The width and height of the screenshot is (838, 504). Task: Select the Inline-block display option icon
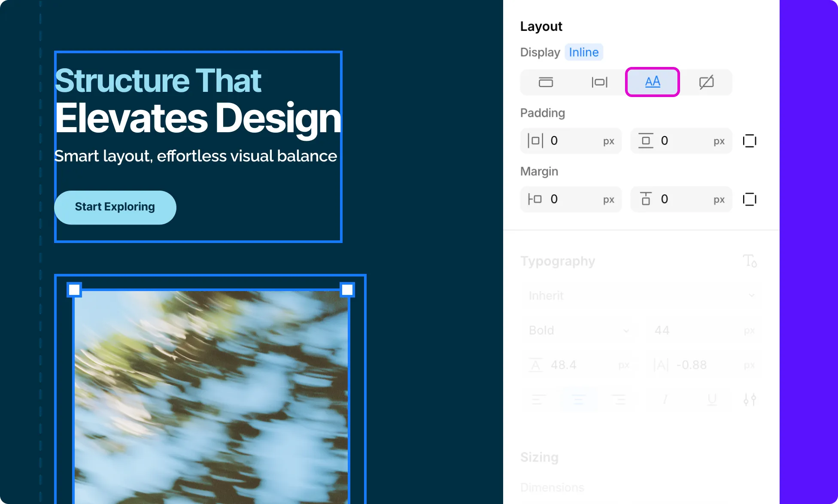(599, 82)
